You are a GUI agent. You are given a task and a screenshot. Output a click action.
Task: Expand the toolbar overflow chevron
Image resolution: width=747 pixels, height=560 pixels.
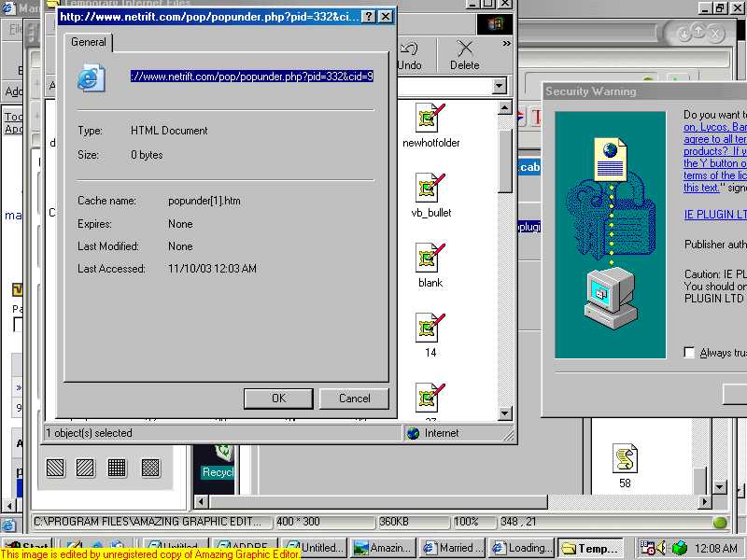(507, 43)
